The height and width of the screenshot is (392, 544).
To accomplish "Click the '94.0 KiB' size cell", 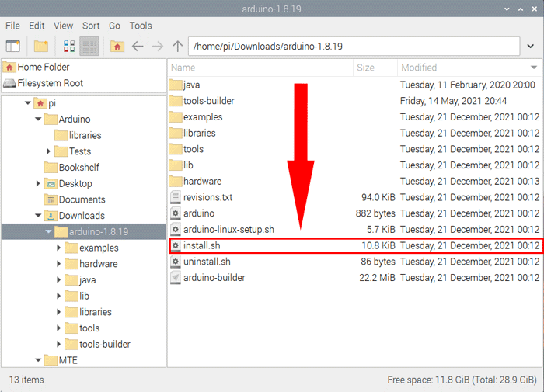I will pos(378,197).
